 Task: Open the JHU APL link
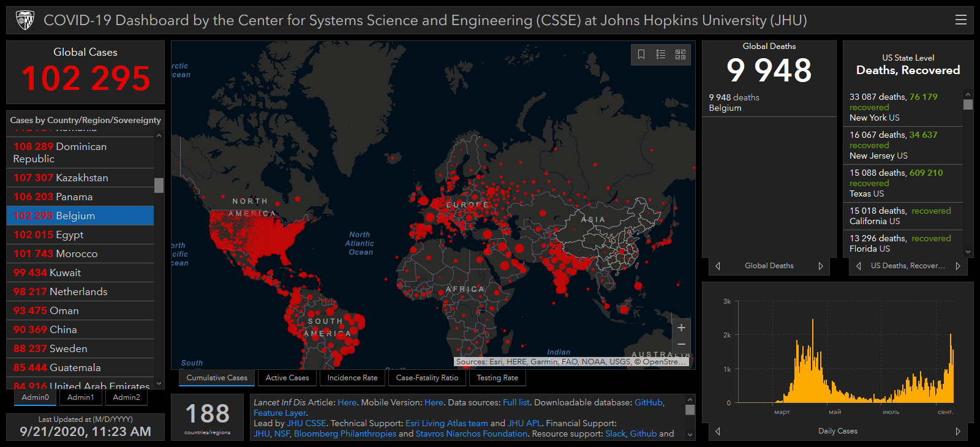point(525,423)
